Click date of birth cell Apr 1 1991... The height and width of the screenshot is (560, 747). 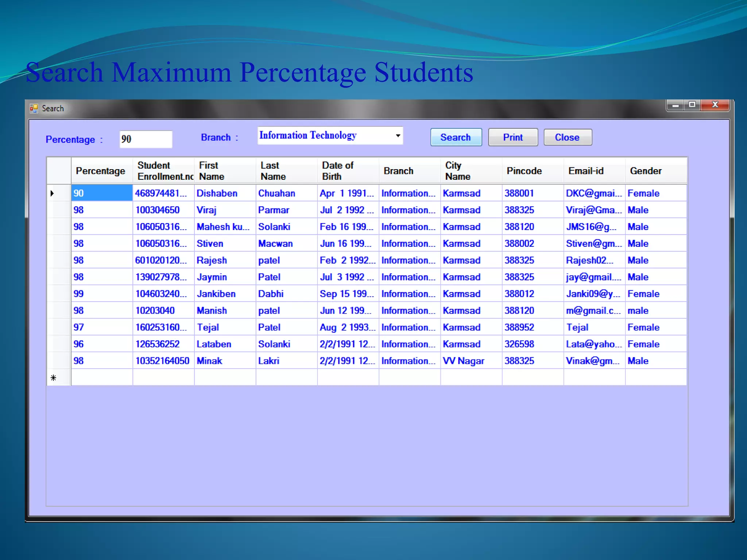click(348, 193)
